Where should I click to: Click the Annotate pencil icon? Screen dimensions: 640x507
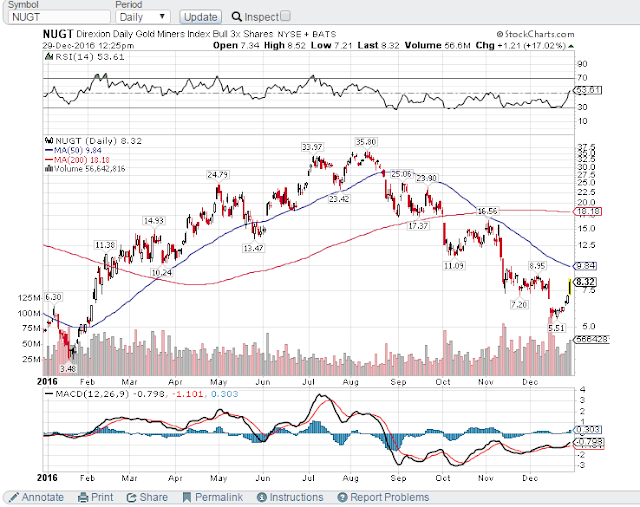pos(14,497)
